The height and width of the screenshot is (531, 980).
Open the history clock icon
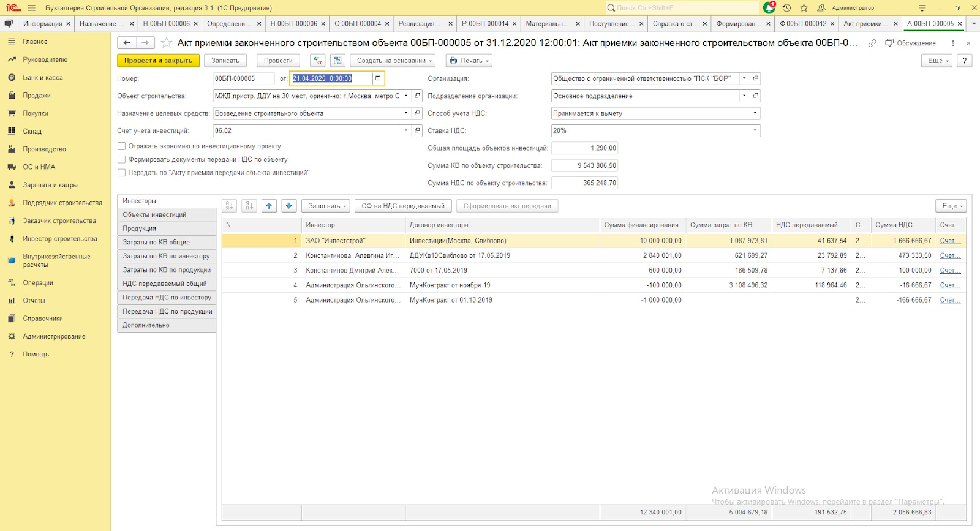coord(787,8)
